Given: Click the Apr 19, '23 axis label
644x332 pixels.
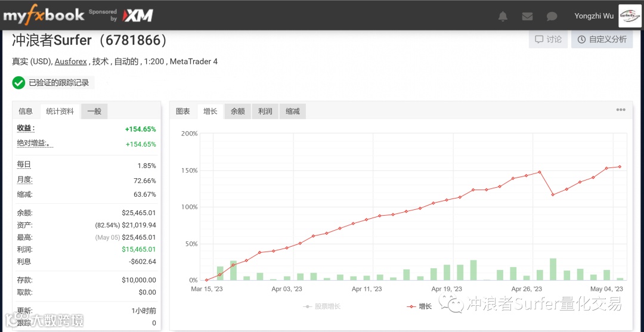Looking at the screenshot, I should point(447,289).
